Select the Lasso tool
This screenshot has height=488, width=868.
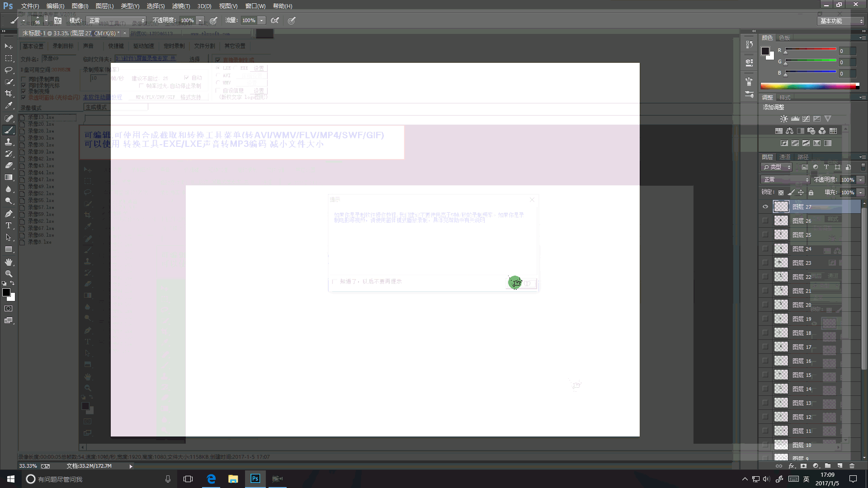[x=9, y=70]
